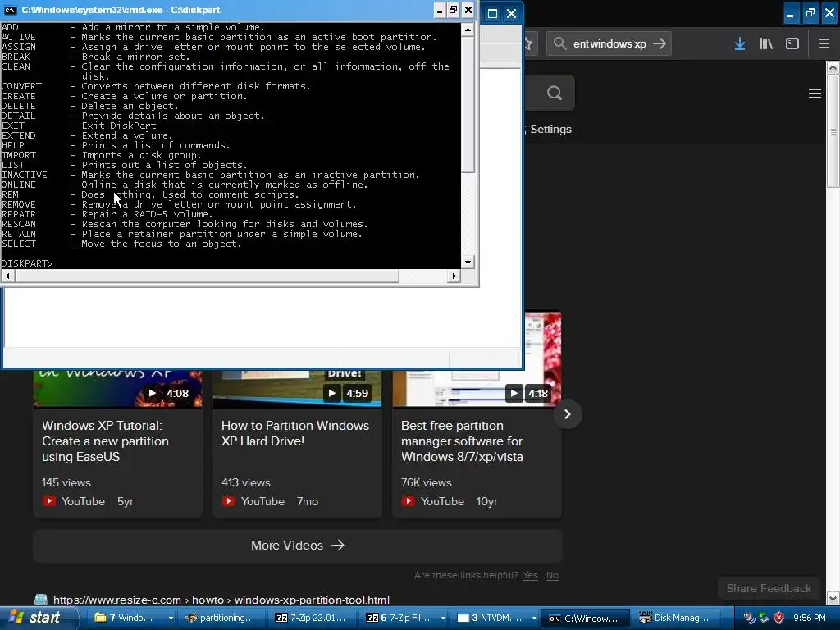The image size is (840, 630).
Task: Expand the '7 Windo...' taskbar group arrow
Action: pos(171,618)
